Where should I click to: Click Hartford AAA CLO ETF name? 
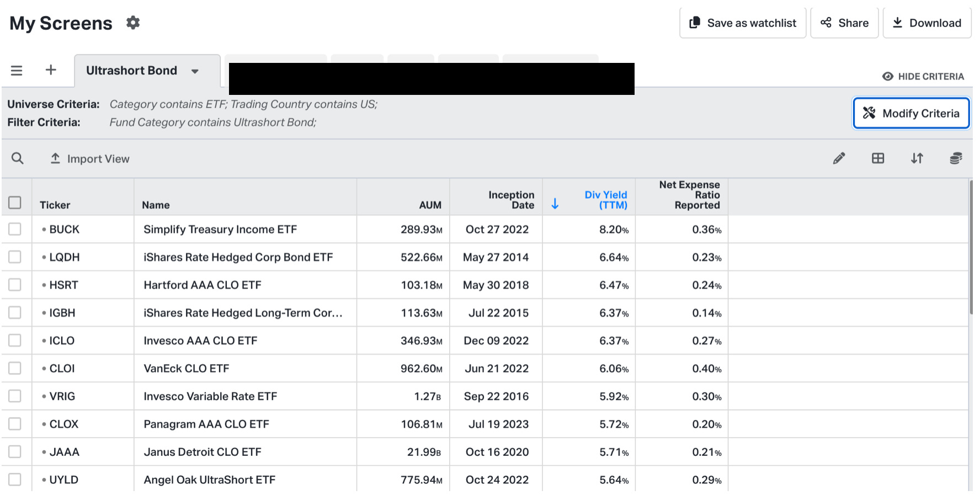coord(203,285)
